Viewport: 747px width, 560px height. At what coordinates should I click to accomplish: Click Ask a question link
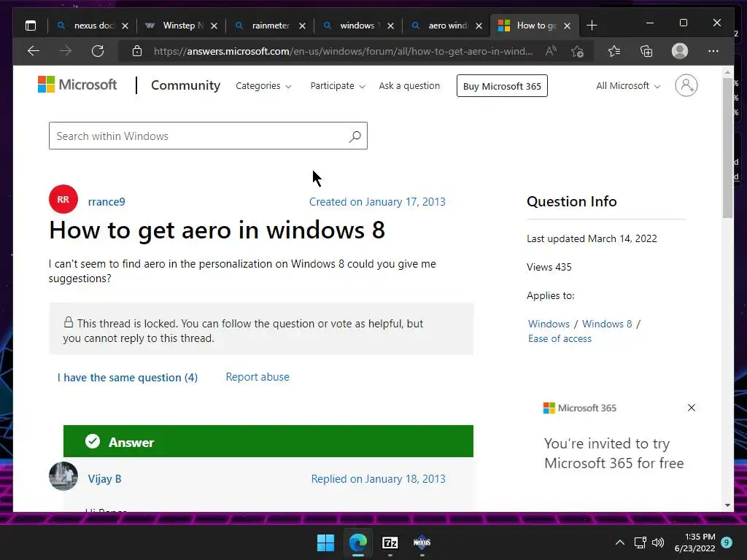coord(409,86)
